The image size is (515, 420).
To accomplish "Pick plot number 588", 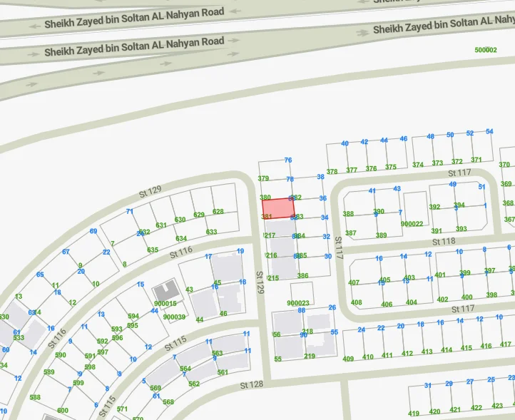I will coord(35,397).
